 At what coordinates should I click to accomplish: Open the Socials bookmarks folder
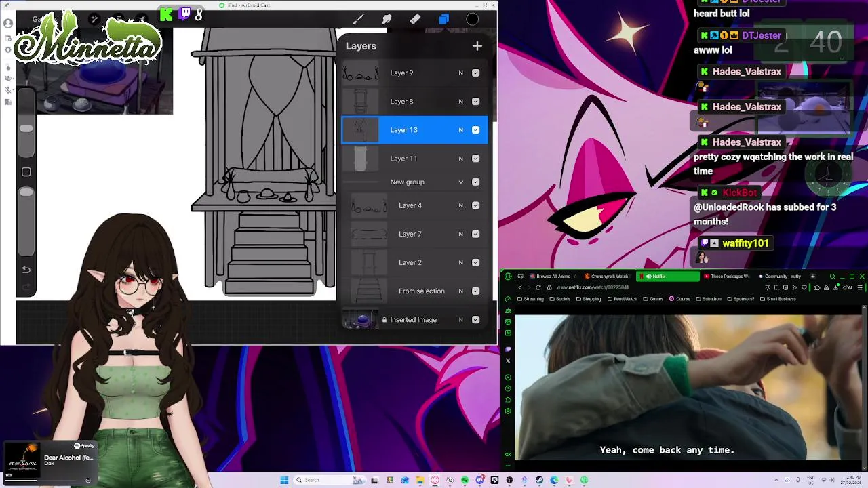560,299
